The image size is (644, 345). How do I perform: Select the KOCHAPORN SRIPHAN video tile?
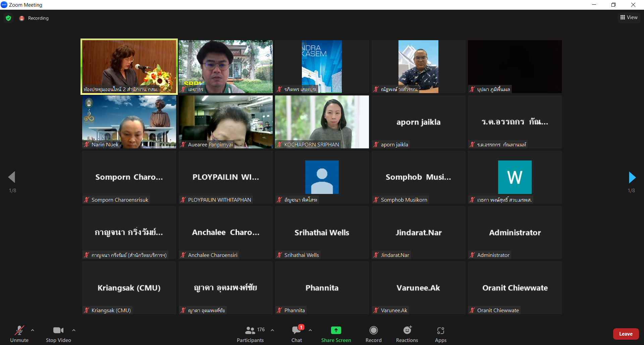pyautogui.click(x=322, y=122)
